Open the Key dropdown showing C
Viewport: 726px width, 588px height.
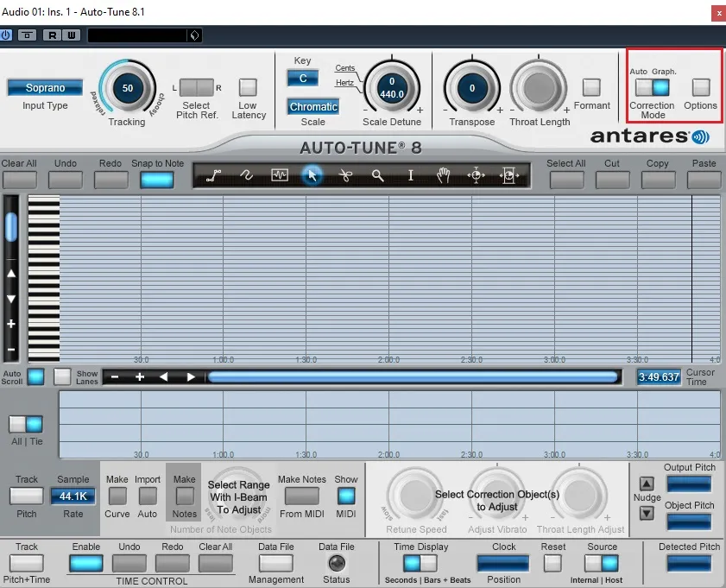(x=302, y=78)
